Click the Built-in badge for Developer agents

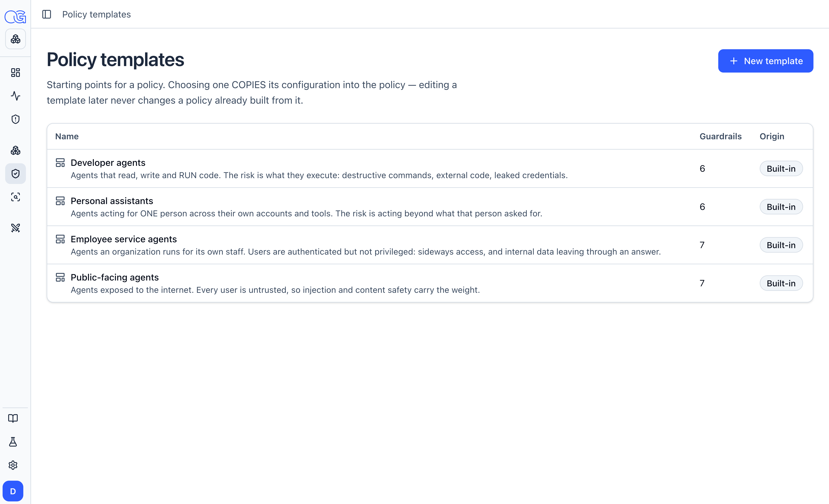point(781,169)
